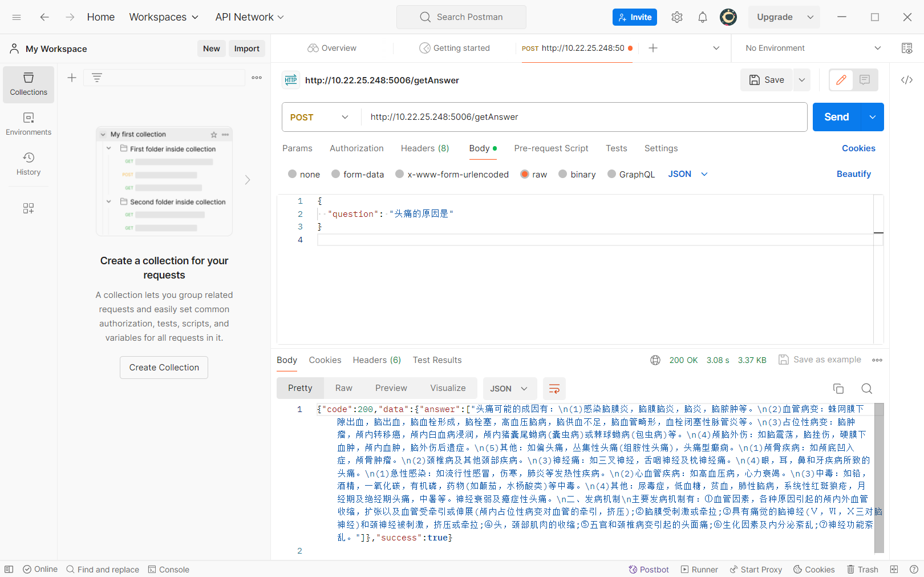The height and width of the screenshot is (577, 924).
Task: Open the comments icon
Action: tap(865, 80)
